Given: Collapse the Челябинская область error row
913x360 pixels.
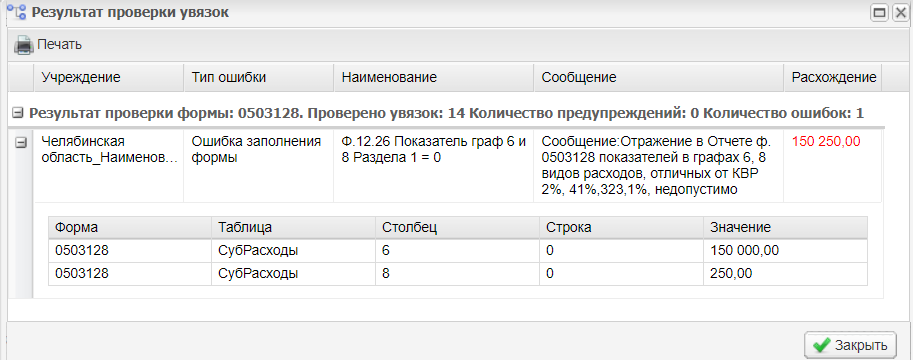Looking at the screenshot, I should 20,142.
